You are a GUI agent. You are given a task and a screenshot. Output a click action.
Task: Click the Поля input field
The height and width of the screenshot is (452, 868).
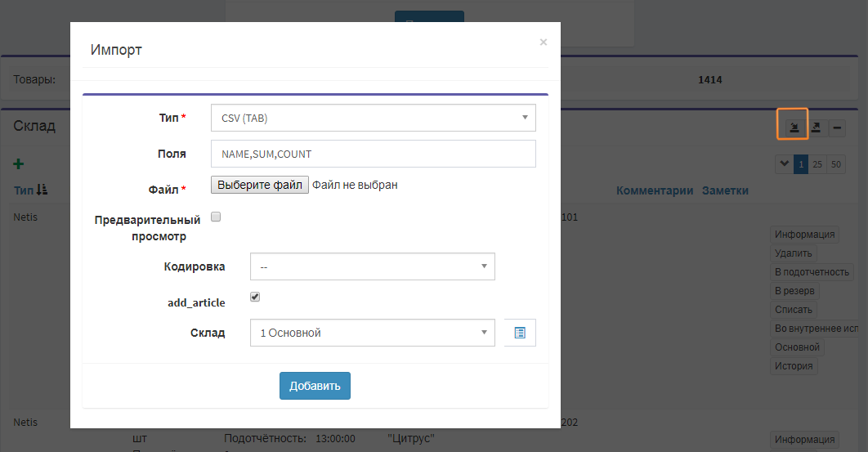coord(373,154)
